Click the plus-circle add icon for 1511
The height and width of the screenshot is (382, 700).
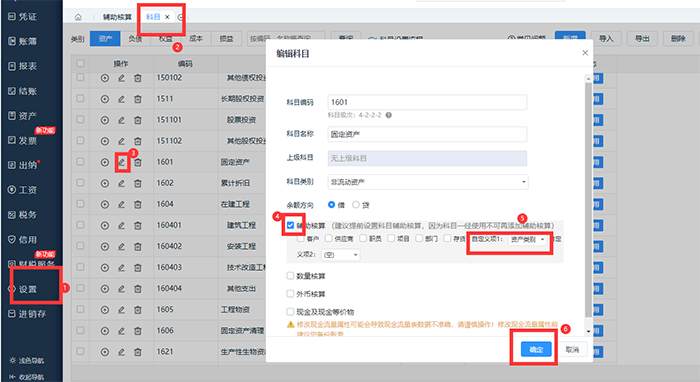(104, 99)
